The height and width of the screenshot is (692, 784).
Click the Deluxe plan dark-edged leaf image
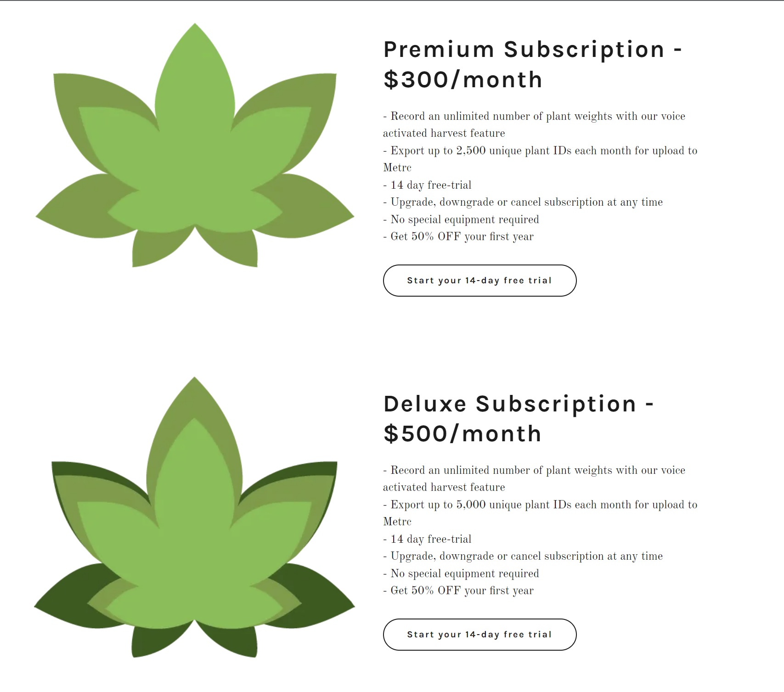tap(195, 518)
